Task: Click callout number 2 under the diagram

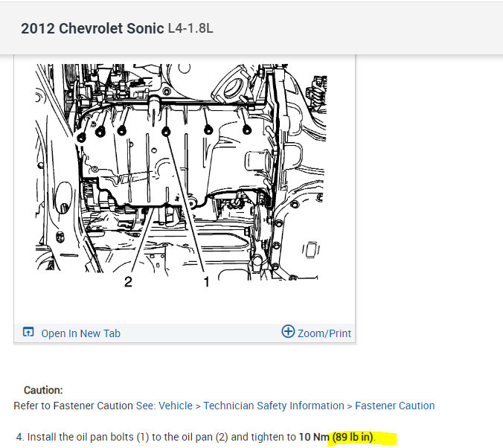Action: coord(128,282)
